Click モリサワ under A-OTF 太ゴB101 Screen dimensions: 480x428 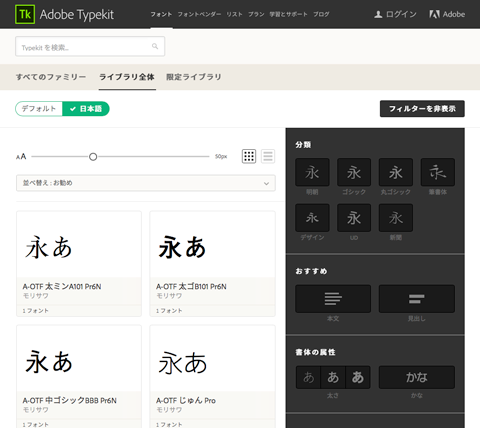(x=169, y=296)
